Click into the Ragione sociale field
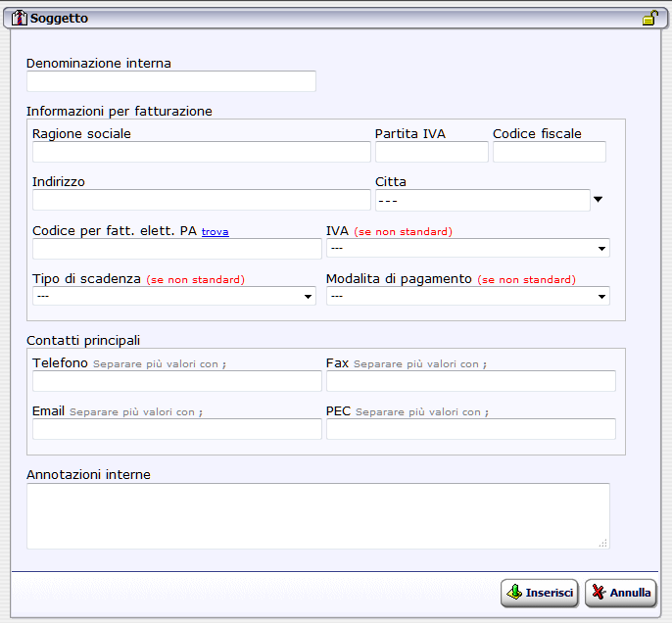 201,152
